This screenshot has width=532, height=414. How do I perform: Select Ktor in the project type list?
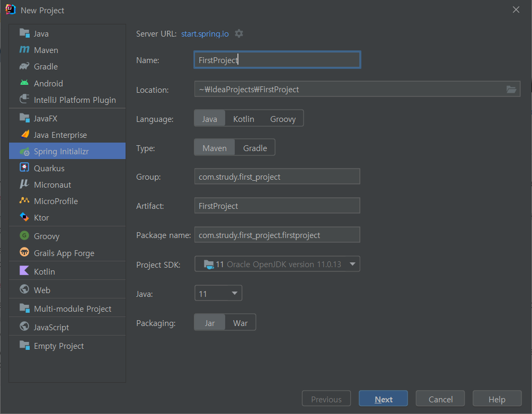(x=67, y=217)
